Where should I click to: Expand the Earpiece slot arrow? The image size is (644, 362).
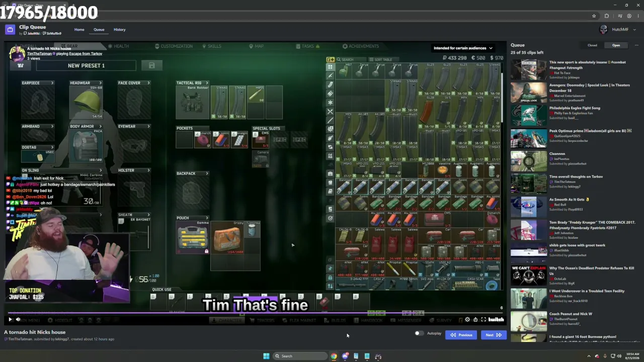pos(52,83)
